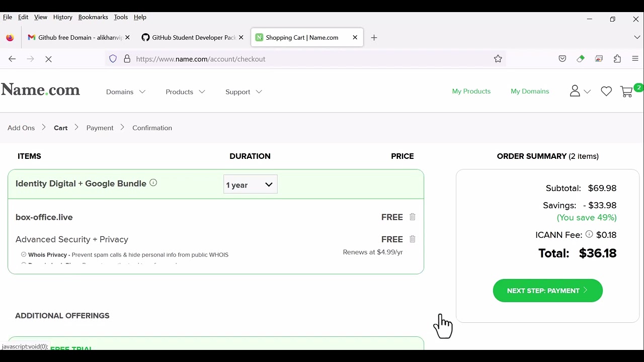This screenshot has height=362, width=644.
Task: Open the 1 year duration selector
Action: pyautogui.click(x=250, y=185)
